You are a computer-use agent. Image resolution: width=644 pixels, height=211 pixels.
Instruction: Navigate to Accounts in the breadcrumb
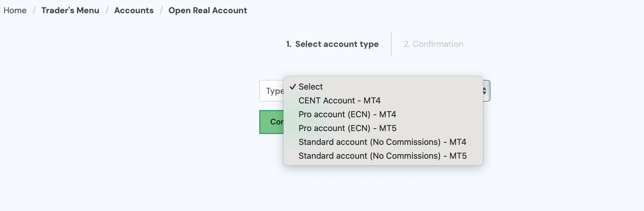134,11
